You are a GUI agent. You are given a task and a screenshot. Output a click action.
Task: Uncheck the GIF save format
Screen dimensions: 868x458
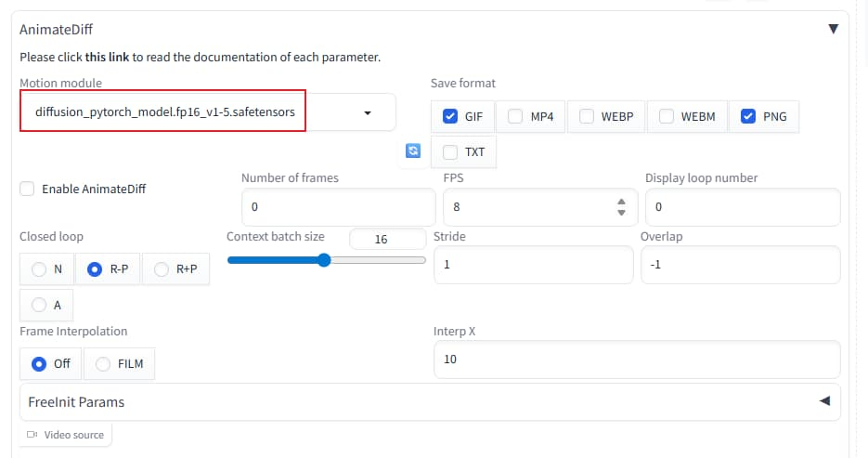point(450,117)
